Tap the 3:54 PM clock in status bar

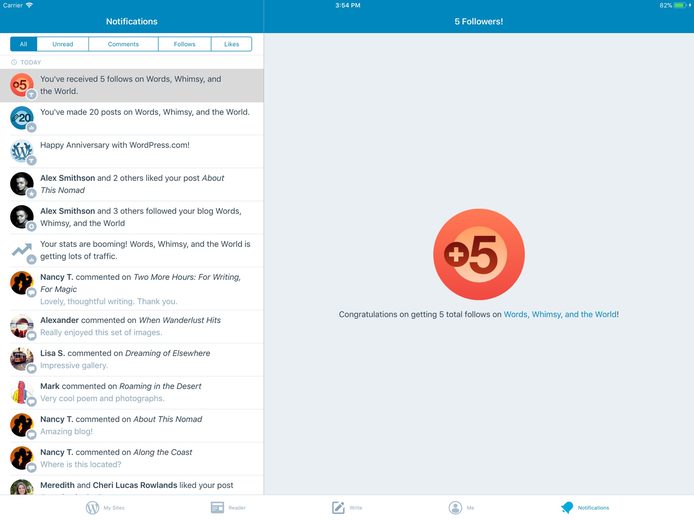coord(347,5)
